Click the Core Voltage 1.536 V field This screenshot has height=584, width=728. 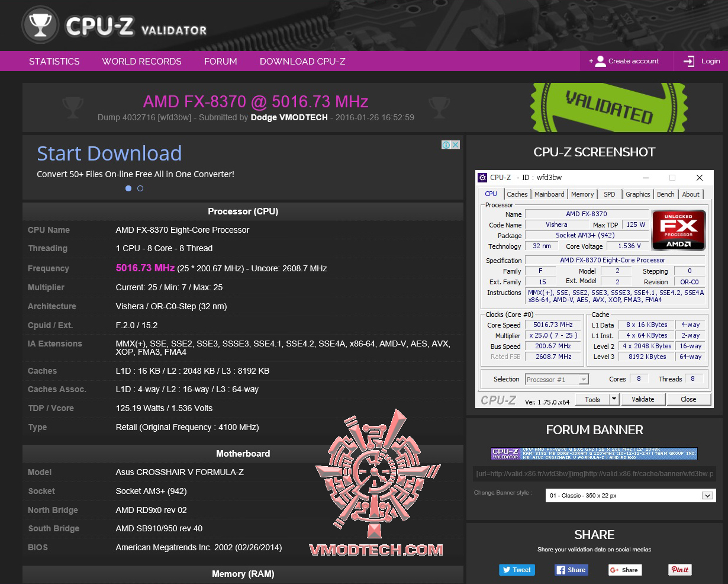pyautogui.click(x=629, y=246)
